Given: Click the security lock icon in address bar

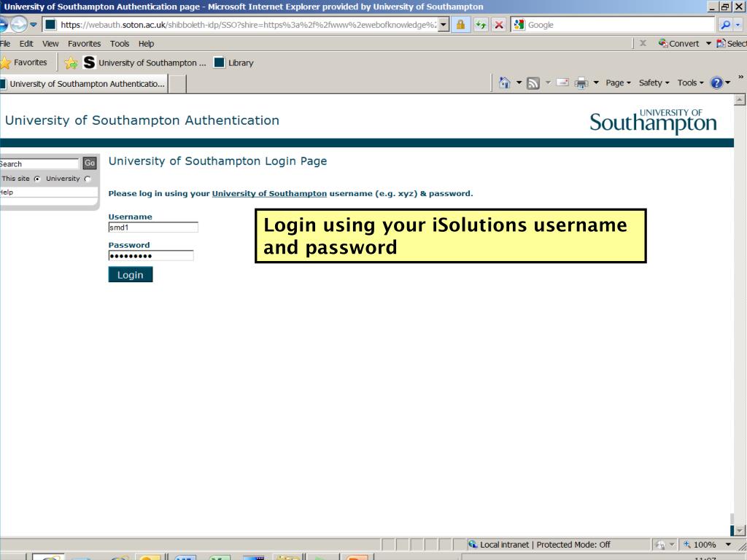Looking at the screenshot, I should click(x=461, y=25).
